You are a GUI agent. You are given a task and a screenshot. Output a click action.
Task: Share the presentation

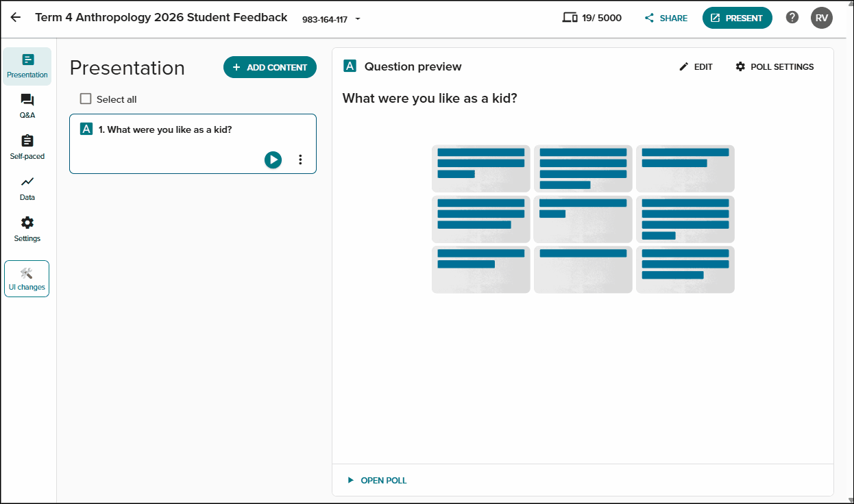666,18
